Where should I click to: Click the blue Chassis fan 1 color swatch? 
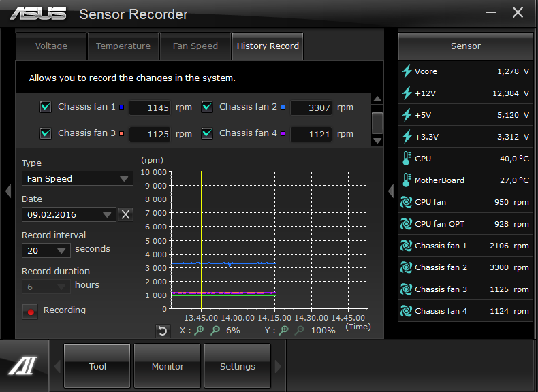[x=121, y=107]
